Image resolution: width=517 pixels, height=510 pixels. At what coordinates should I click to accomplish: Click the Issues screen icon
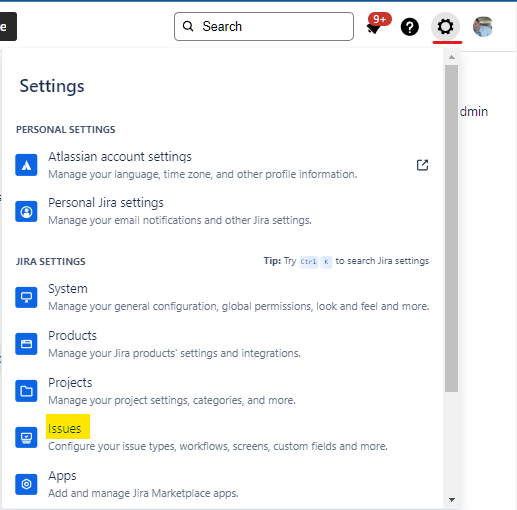26,437
